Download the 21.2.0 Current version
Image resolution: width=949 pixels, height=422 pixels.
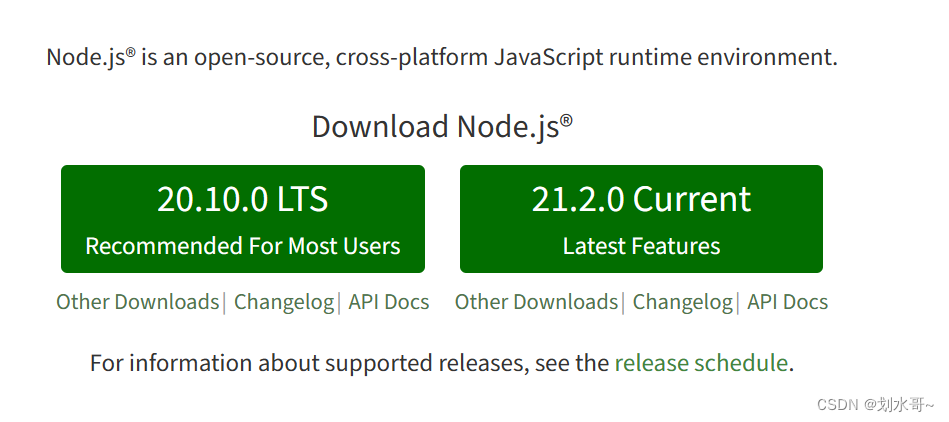641,219
